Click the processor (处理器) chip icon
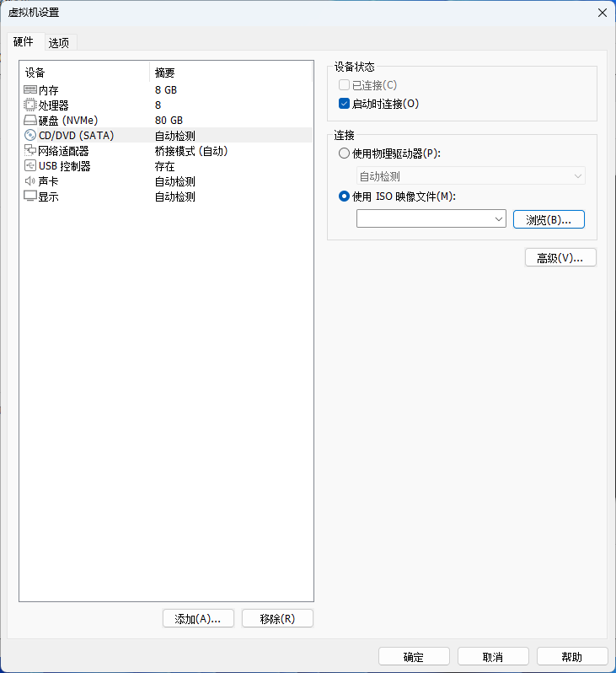This screenshot has height=673, width=616. 30,105
